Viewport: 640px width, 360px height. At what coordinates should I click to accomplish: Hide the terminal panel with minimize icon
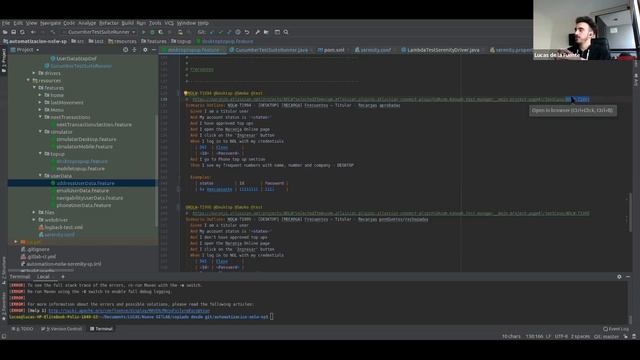628,277
